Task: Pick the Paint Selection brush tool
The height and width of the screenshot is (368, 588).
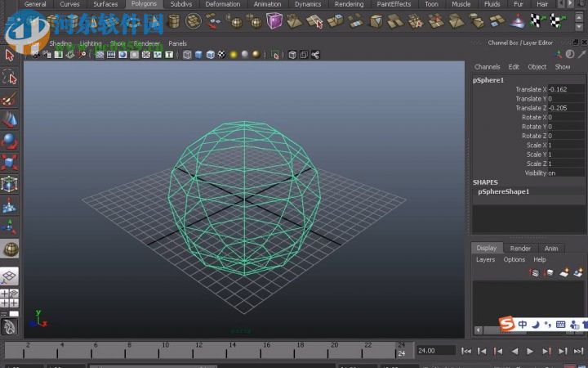Action: [10, 98]
